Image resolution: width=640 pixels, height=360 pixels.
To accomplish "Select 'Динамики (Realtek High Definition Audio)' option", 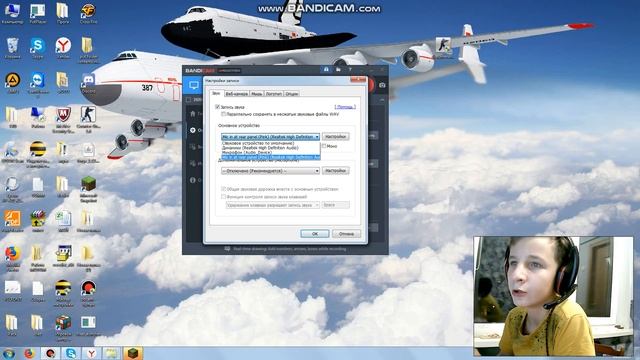I will pos(271,148).
